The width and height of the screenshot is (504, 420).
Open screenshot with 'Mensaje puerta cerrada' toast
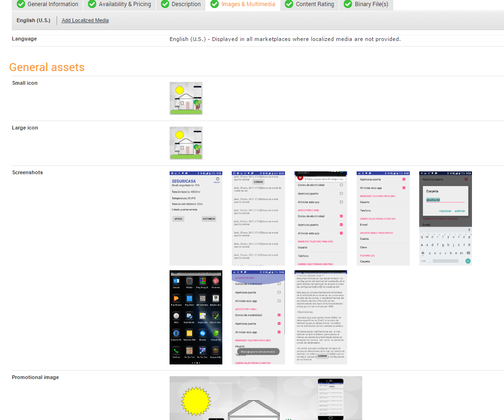(x=258, y=317)
